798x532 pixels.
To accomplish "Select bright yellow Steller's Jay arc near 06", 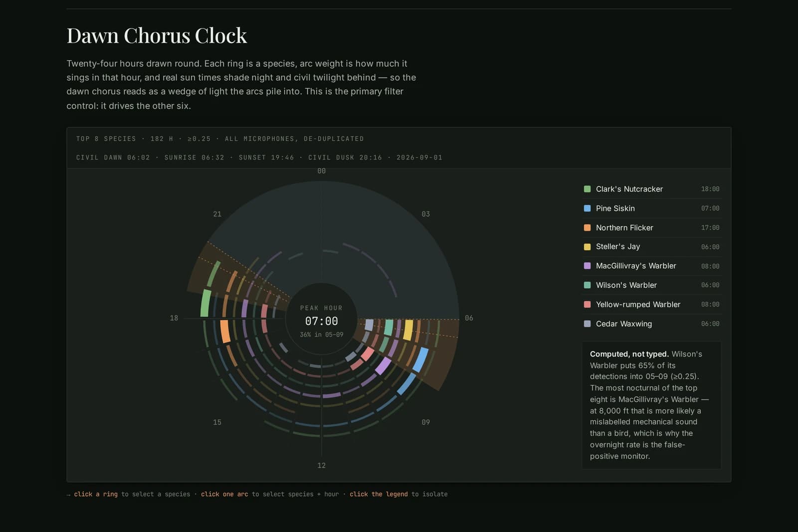I will pos(408,330).
